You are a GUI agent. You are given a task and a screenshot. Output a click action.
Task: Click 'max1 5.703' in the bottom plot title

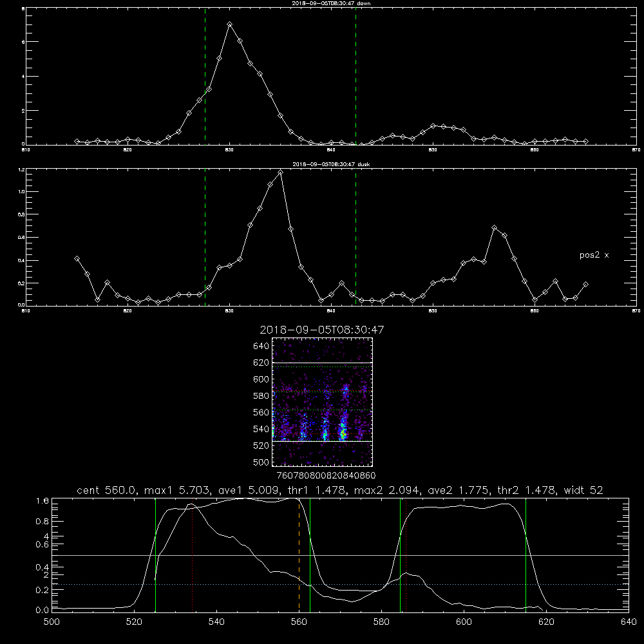click(x=178, y=490)
